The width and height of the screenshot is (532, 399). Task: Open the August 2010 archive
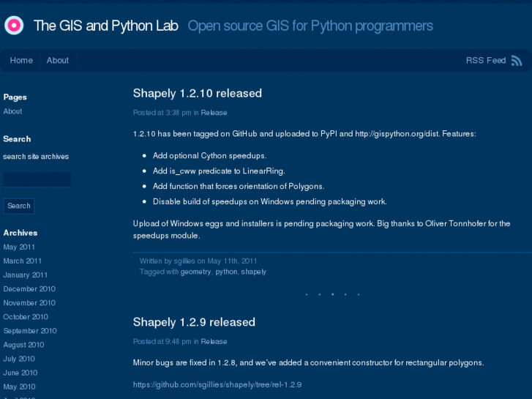point(23,345)
